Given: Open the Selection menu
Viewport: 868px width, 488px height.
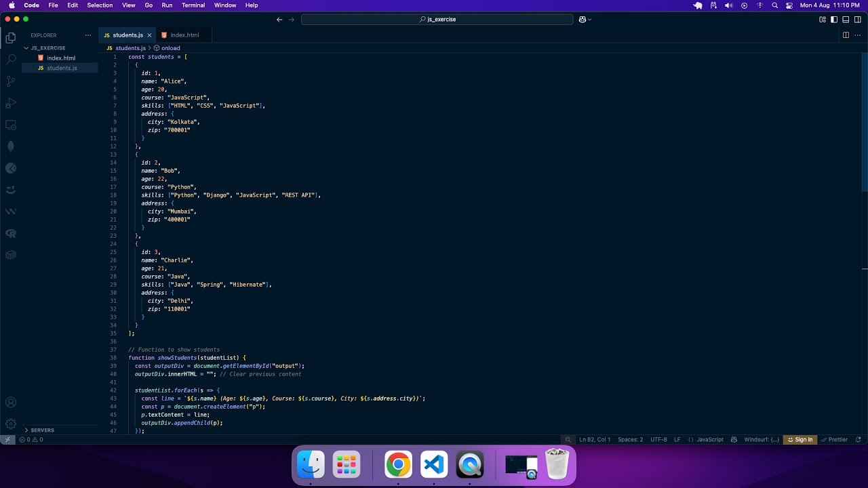Looking at the screenshot, I should (100, 5).
